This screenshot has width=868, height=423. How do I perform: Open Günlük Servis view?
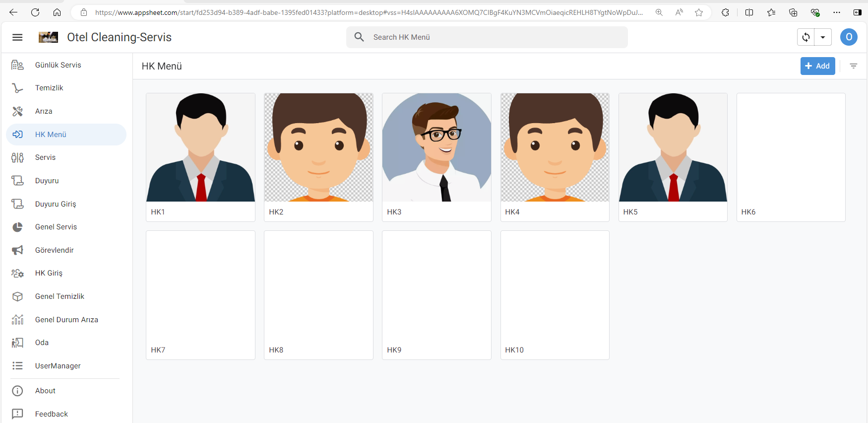58,65
